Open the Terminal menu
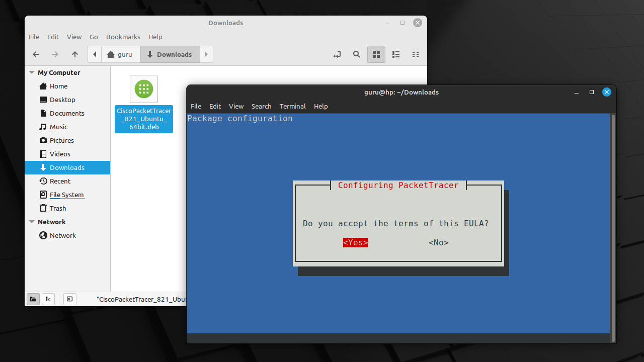 (x=293, y=106)
